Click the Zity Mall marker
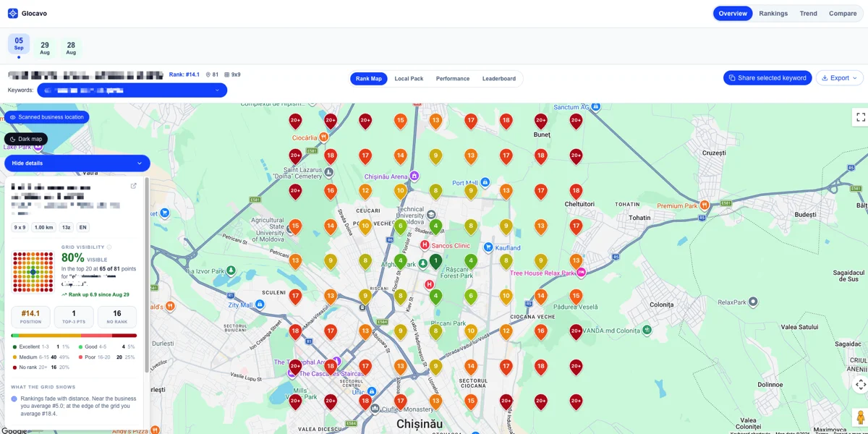868x434 pixels. point(260,305)
